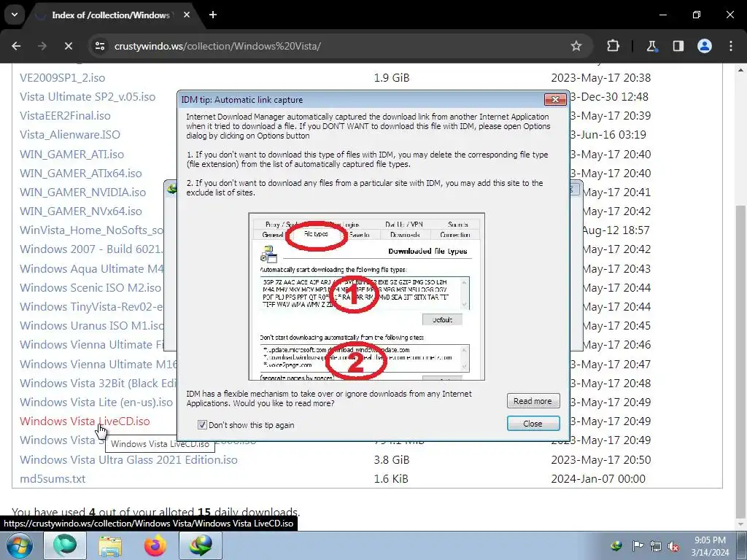This screenshot has height=560, width=747.
Task: Open Internet Download Manager taskbar icon
Action: coord(201,545)
